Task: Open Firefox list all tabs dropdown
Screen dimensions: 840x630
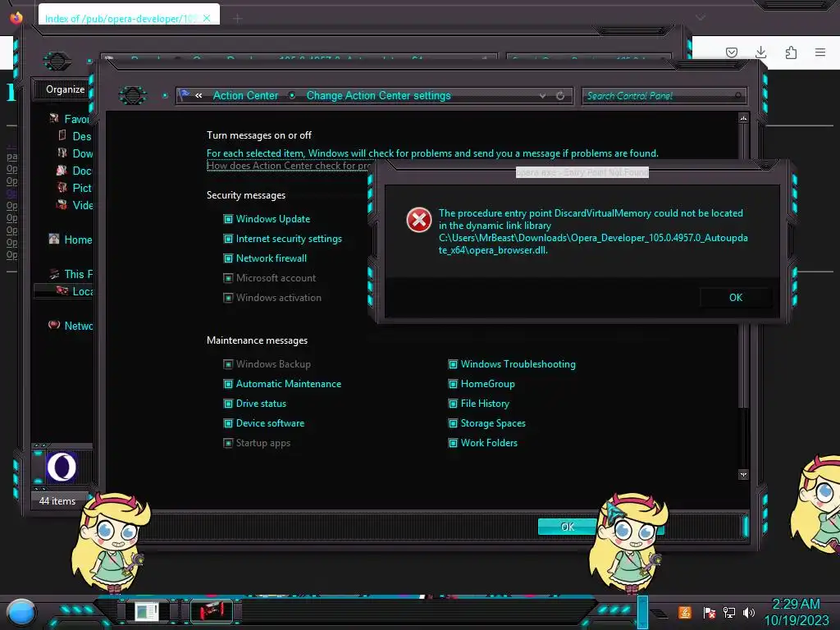Action: pyautogui.click(x=700, y=18)
